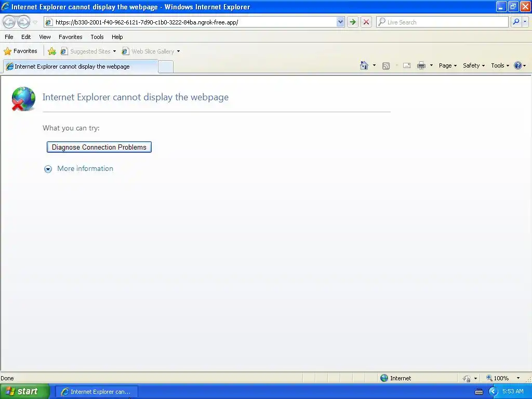Expand the Home button dropdown arrow
This screenshot has width=532, height=399.
click(x=374, y=65)
